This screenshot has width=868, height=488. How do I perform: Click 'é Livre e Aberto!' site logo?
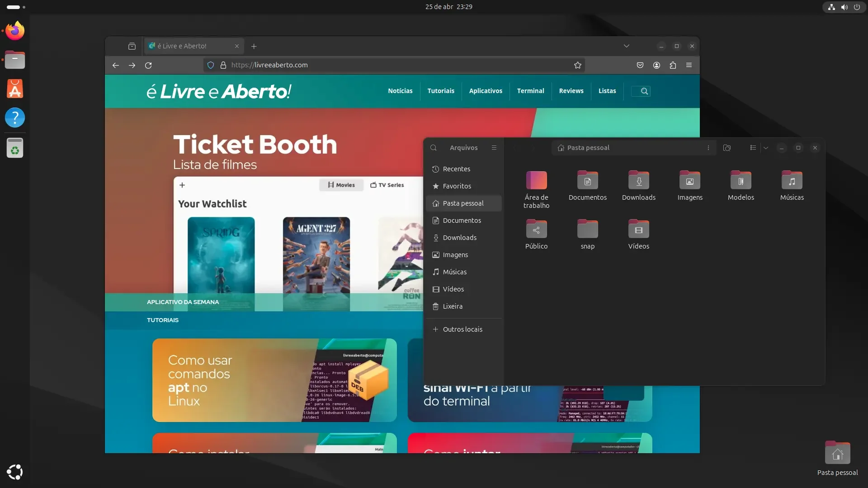219,91
